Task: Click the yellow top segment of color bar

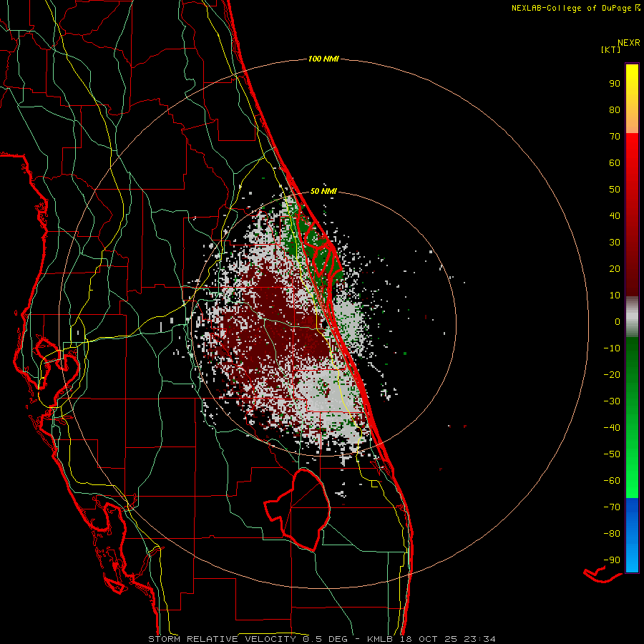Action: (632, 98)
